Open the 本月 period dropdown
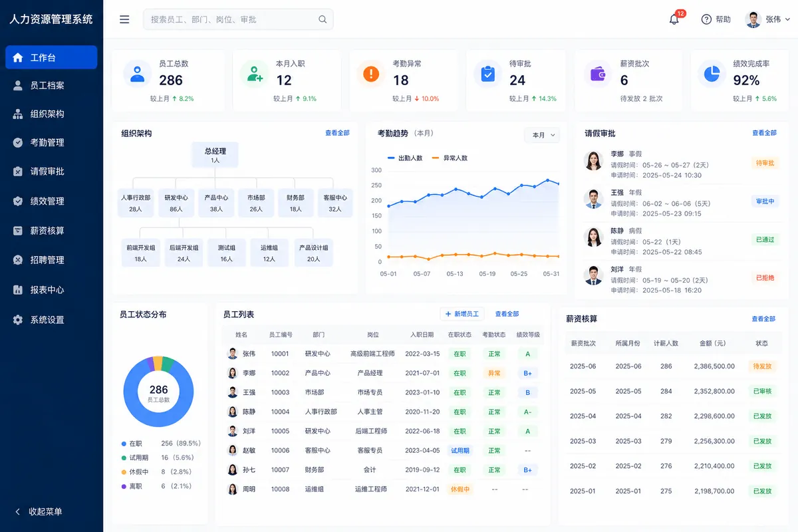 pyautogui.click(x=542, y=135)
